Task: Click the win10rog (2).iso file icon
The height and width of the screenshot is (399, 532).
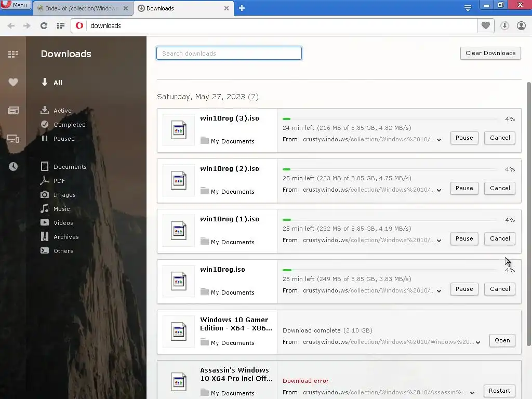Action: tap(179, 180)
